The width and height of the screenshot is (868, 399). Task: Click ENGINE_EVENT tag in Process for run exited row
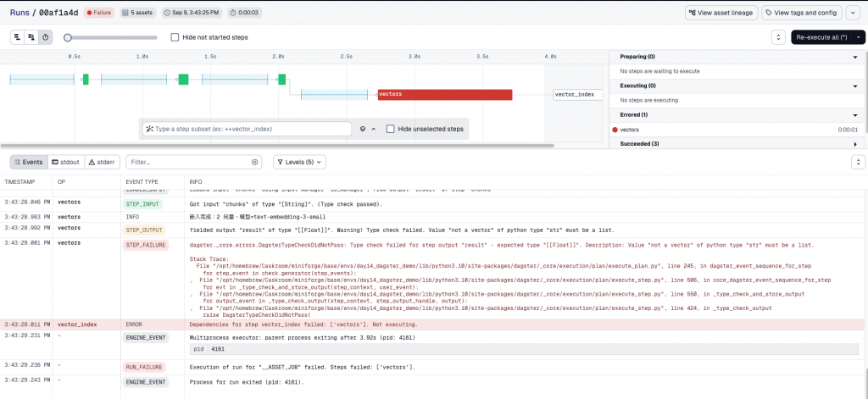coord(146,382)
